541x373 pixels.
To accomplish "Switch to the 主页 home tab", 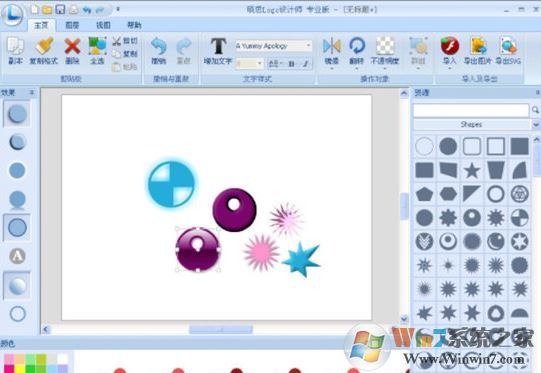I will (x=41, y=25).
